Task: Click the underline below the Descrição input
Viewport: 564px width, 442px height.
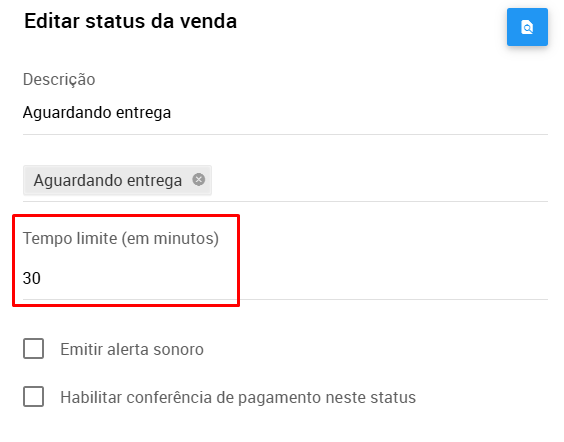Action: pos(285,135)
